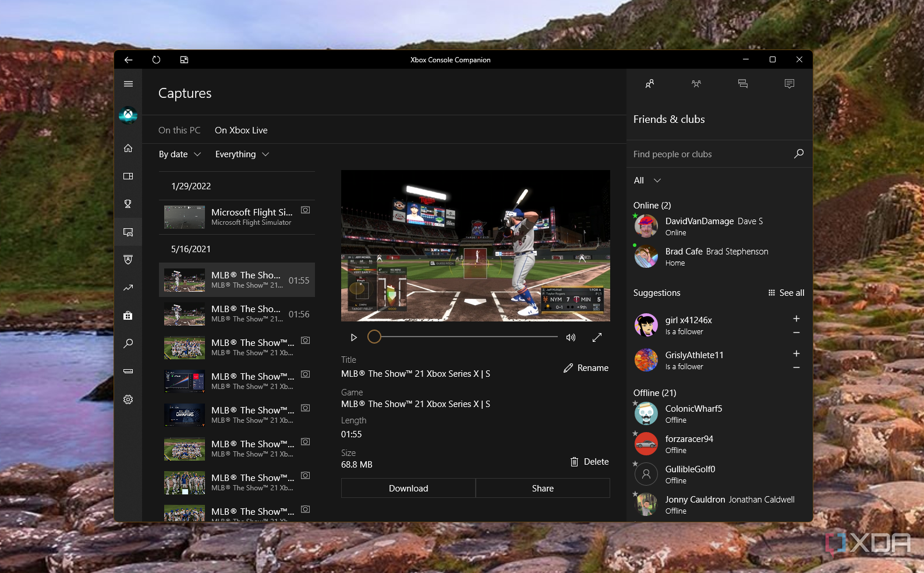924x573 pixels.
Task: Add GrislyAthlete11 as friend
Action: pos(796,353)
